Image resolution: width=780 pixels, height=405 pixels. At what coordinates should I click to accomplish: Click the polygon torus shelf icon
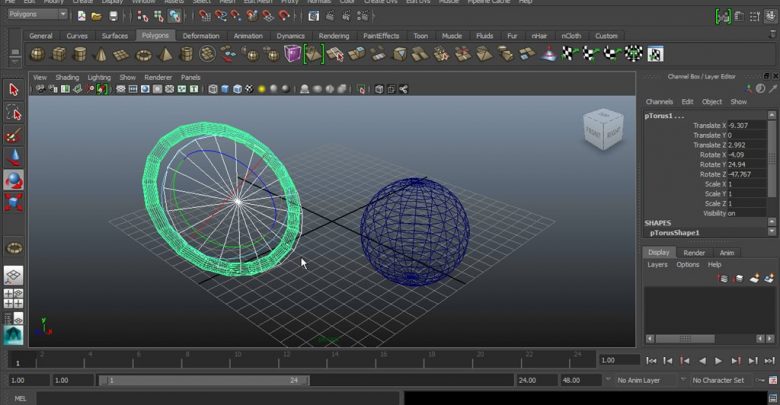pyautogui.click(x=144, y=54)
